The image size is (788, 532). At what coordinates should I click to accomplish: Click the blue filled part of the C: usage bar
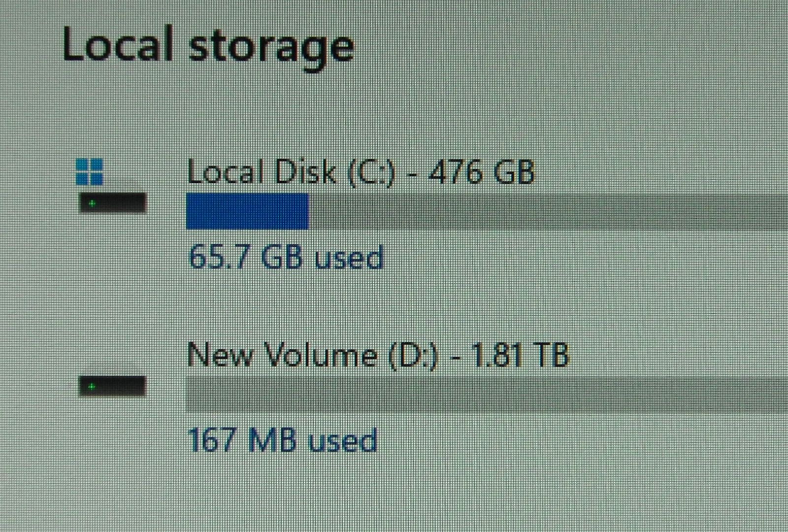coord(247,211)
